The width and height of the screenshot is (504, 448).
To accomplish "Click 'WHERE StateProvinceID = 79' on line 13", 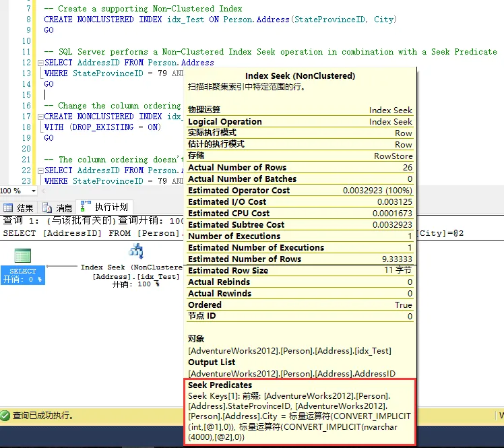I will 105,73.
